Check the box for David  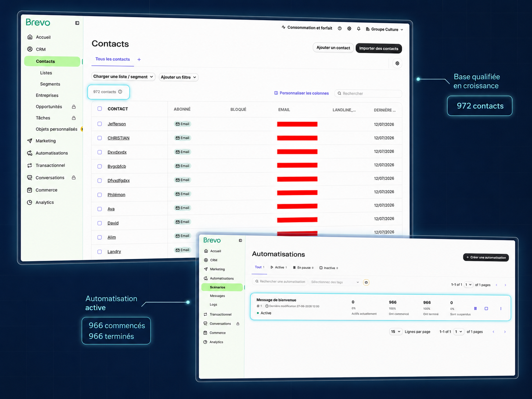(x=100, y=223)
